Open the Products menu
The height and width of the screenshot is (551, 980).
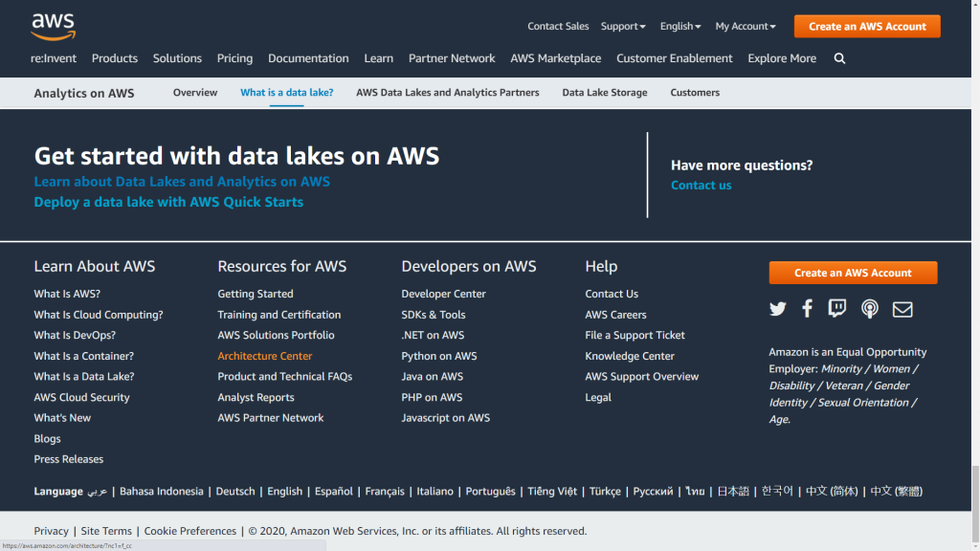pyautogui.click(x=114, y=58)
